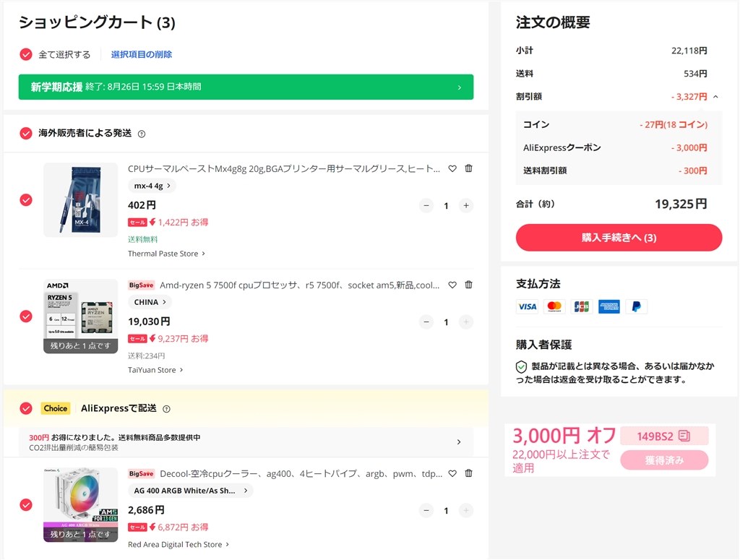740x560 pixels.
Task: Click the JCB payment icon
Action: click(x=582, y=306)
